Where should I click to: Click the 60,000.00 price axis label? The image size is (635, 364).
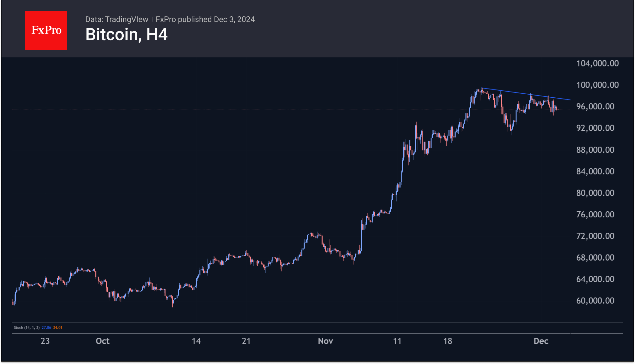(595, 301)
